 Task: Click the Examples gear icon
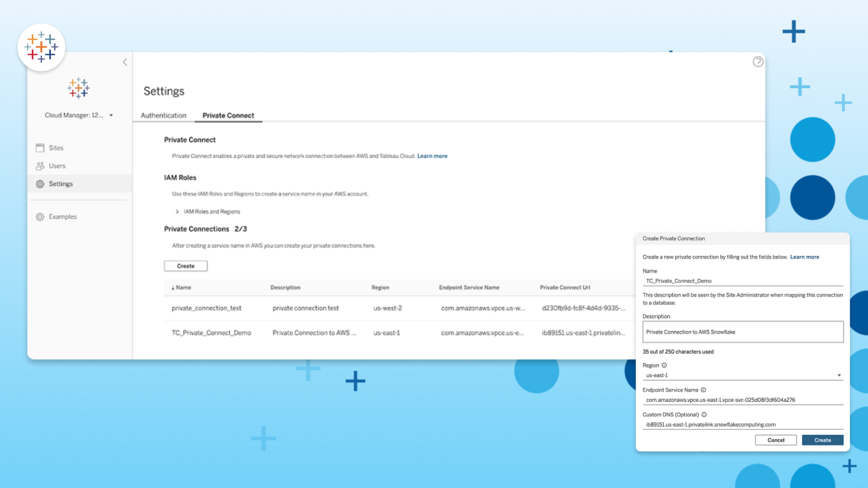tap(40, 217)
